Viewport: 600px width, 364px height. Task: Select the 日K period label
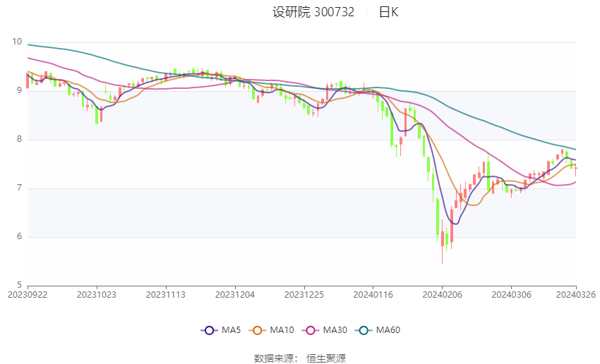(x=388, y=12)
